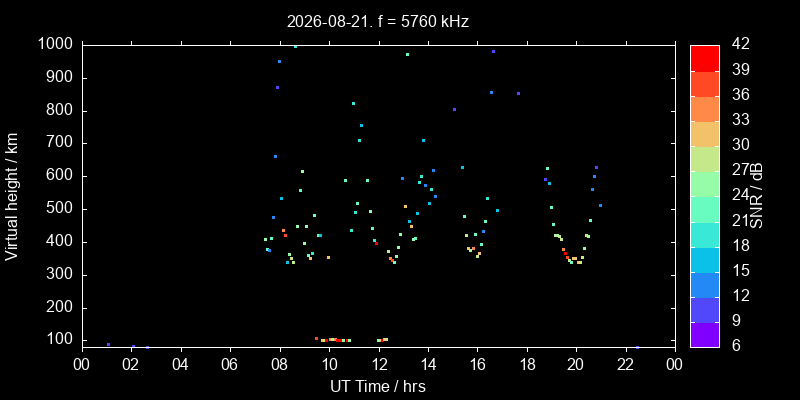
Task: Click the 42 label atop the colorbar
Action: [x=738, y=44]
